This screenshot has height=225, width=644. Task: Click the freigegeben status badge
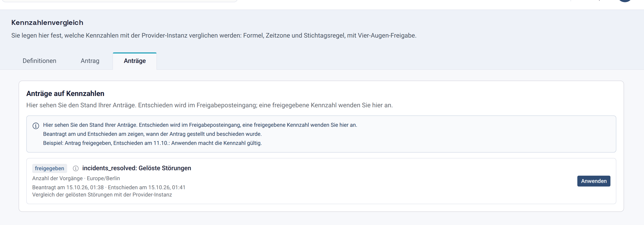point(49,168)
